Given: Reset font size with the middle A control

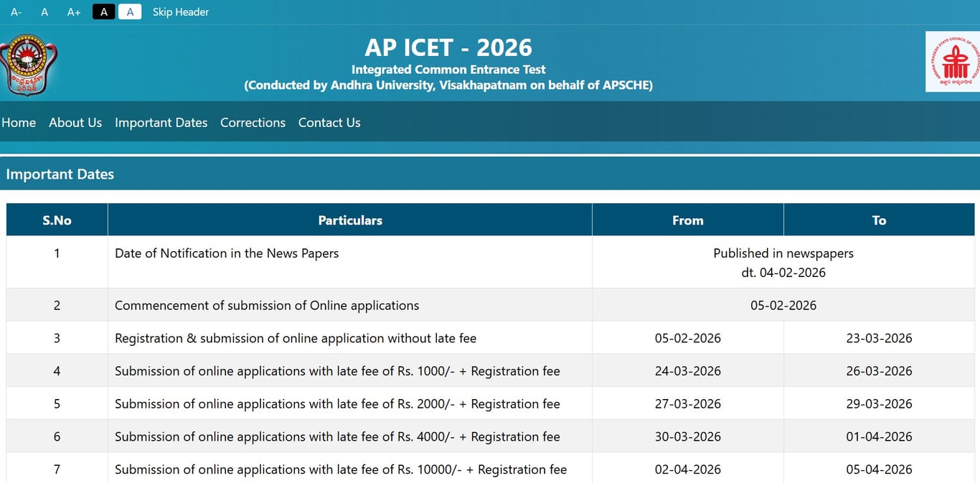Looking at the screenshot, I should (44, 11).
